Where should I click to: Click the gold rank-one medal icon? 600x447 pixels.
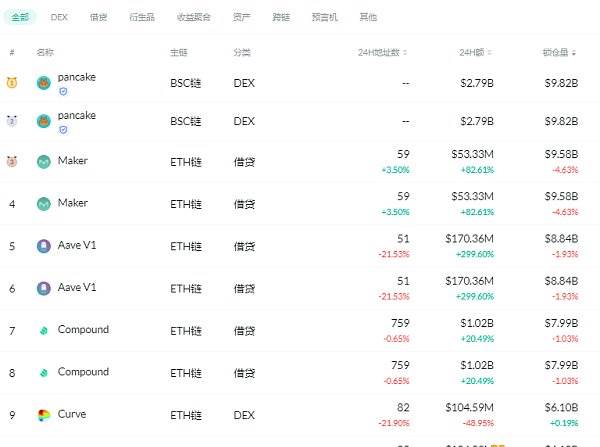(x=12, y=82)
